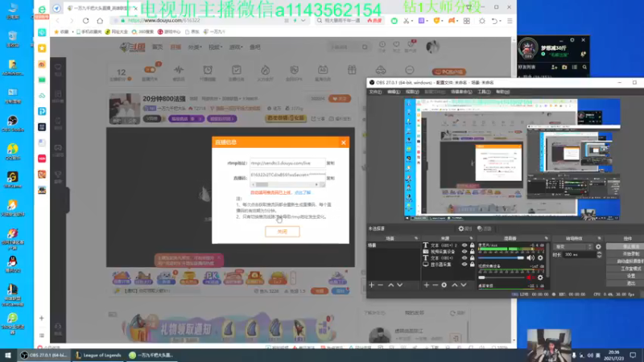Expand the 游戏 dropdown in Douyu navigation
Screen dimensions: 644x362
click(x=236, y=47)
